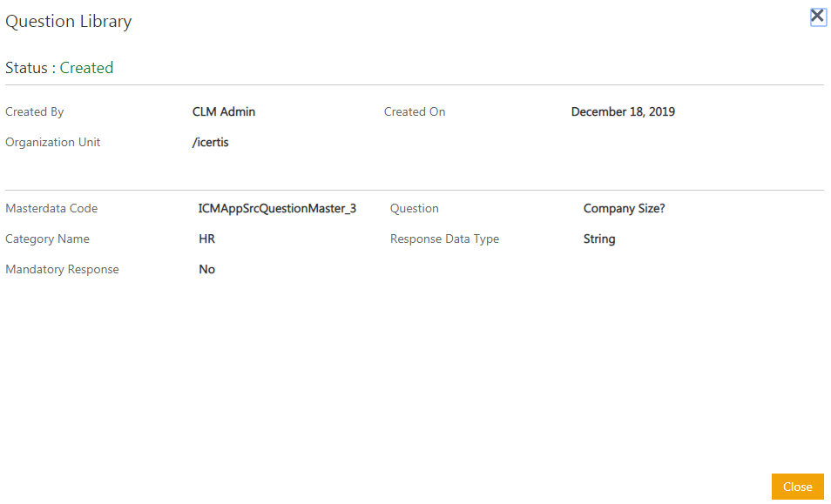Select the /icertis organization value
831x504 pixels.
coord(211,143)
